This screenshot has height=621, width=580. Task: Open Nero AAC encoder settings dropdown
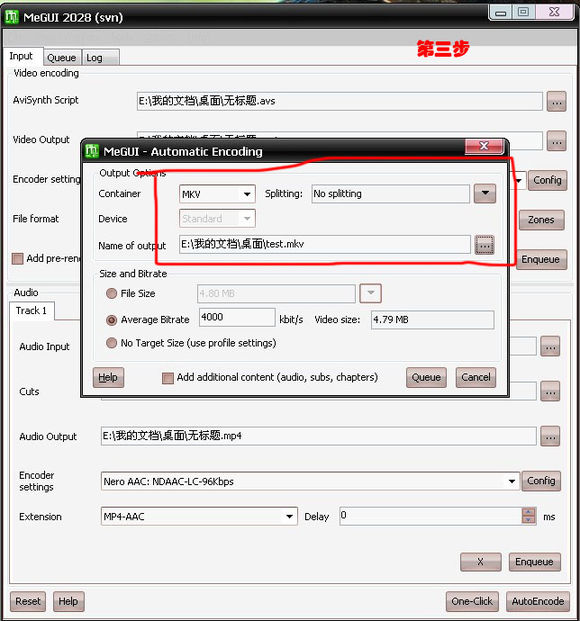coord(511,481)
